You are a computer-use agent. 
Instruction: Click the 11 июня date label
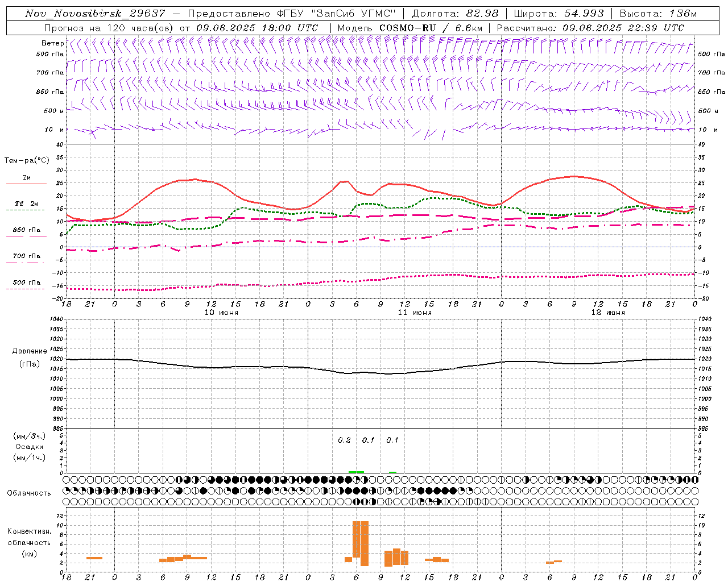click(x=415, y=313)
